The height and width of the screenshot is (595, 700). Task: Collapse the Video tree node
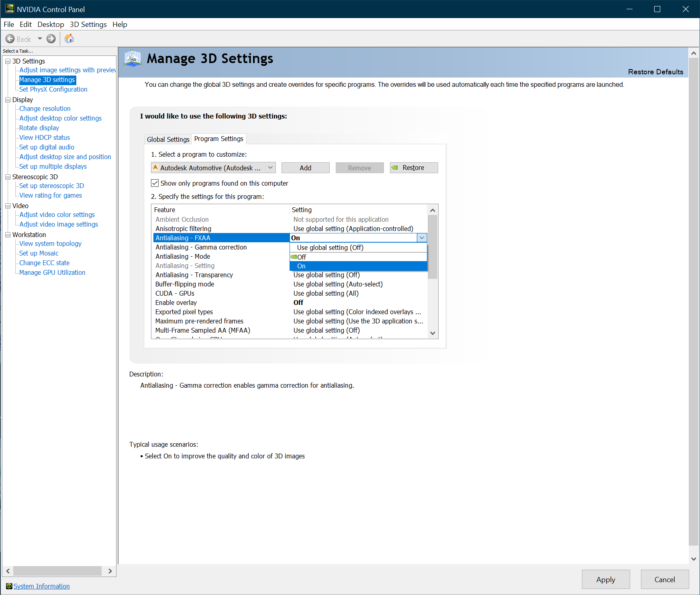tap(8, 206)
